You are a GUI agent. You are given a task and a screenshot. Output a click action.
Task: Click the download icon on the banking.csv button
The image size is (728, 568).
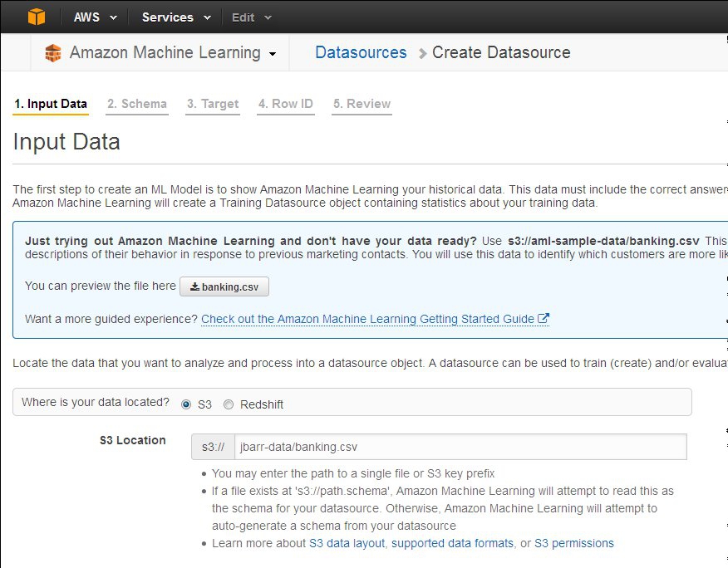[195, 286]
